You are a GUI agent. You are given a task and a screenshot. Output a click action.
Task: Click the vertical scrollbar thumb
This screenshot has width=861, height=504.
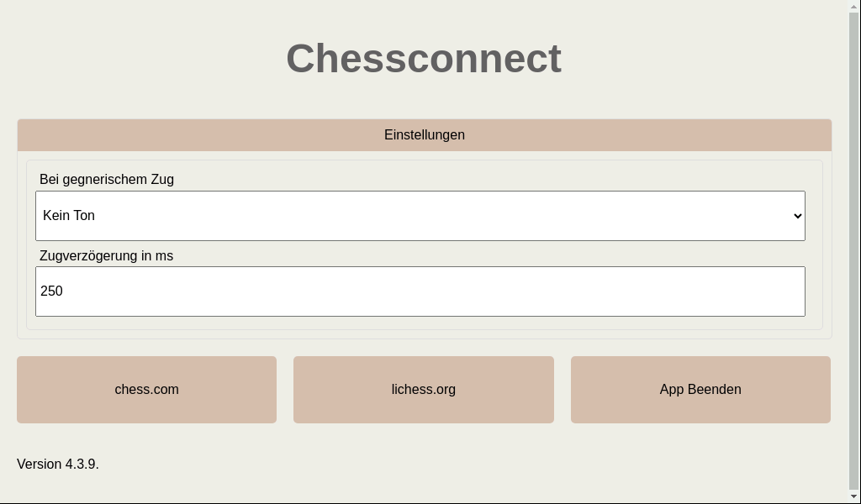854,250
